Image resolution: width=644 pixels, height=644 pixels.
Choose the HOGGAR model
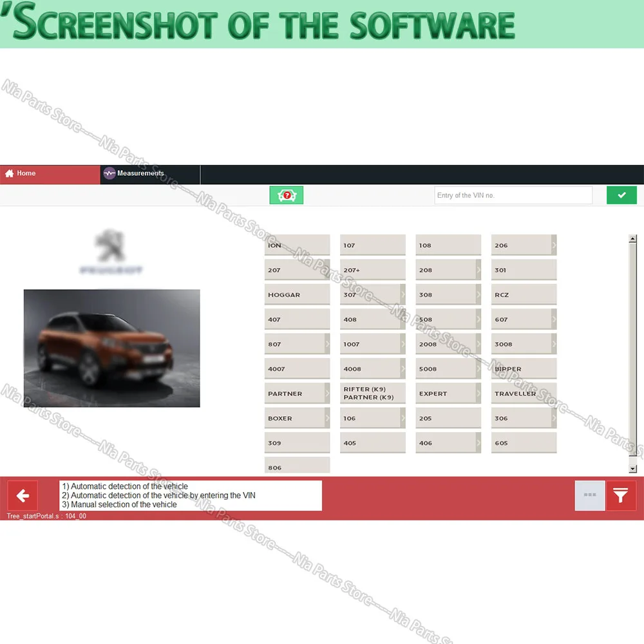(x=297, y=294)
